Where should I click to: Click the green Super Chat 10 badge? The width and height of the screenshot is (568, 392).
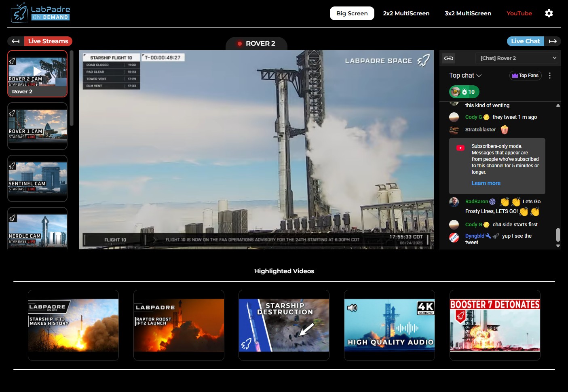coord(464,92)
